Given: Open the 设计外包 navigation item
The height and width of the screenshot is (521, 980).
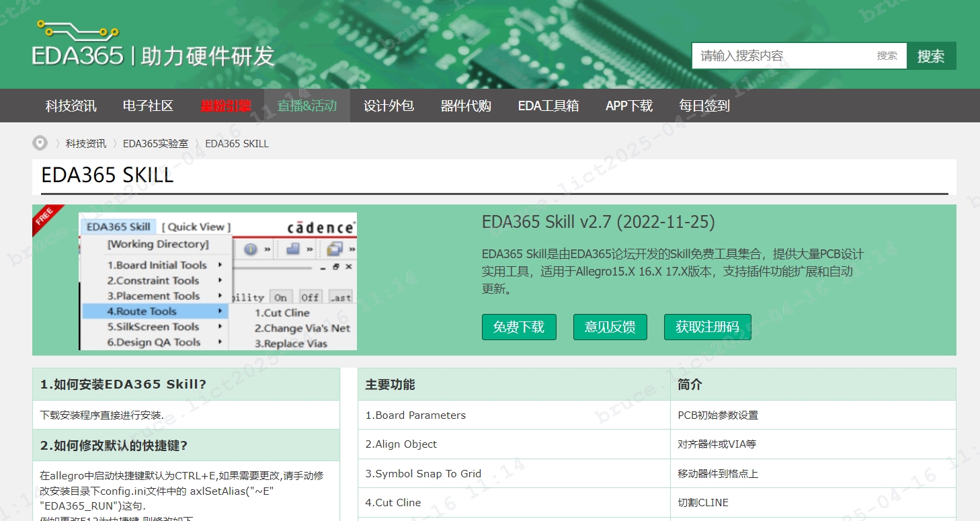Looking at the screenshot, I should [389, 106].
